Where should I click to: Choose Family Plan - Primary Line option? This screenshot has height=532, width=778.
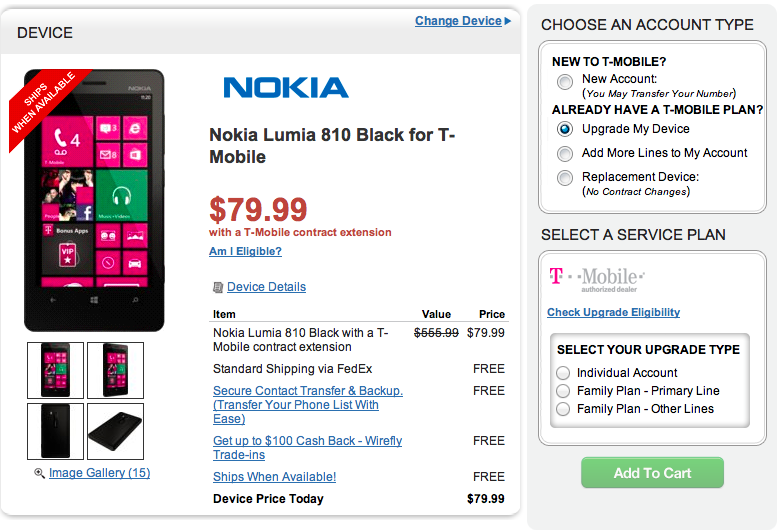click(564, 391)
